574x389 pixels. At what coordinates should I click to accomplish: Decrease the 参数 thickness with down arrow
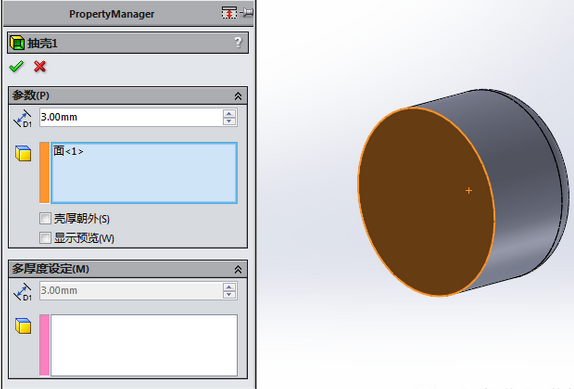(x=229, y=121)
